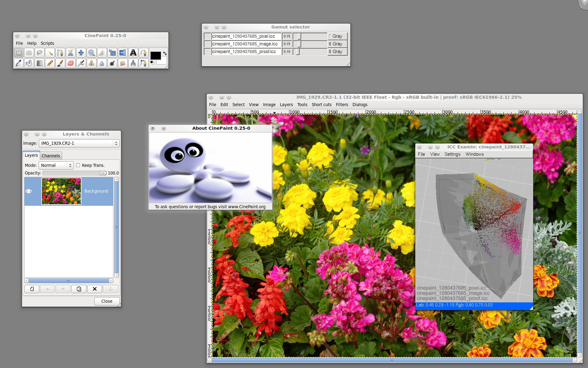This screenshot has width=588, height=368.
Task: Click the Background layer thumbnail
Action: tap(61, 191)
